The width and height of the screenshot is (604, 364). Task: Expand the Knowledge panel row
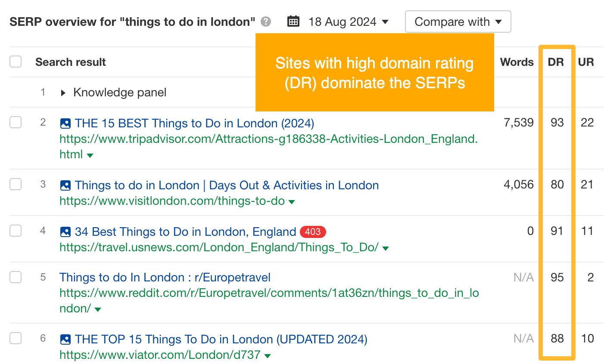point(62,92)
